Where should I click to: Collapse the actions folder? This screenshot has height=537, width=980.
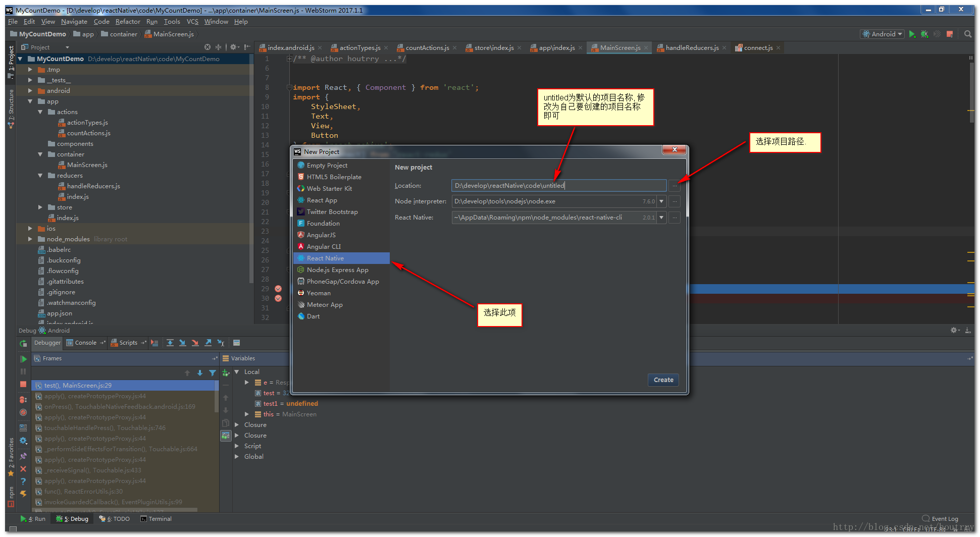[40, 112]
